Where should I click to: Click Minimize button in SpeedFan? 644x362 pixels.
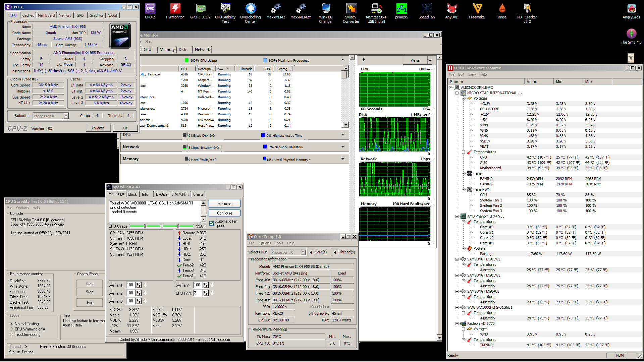(224, 204)
